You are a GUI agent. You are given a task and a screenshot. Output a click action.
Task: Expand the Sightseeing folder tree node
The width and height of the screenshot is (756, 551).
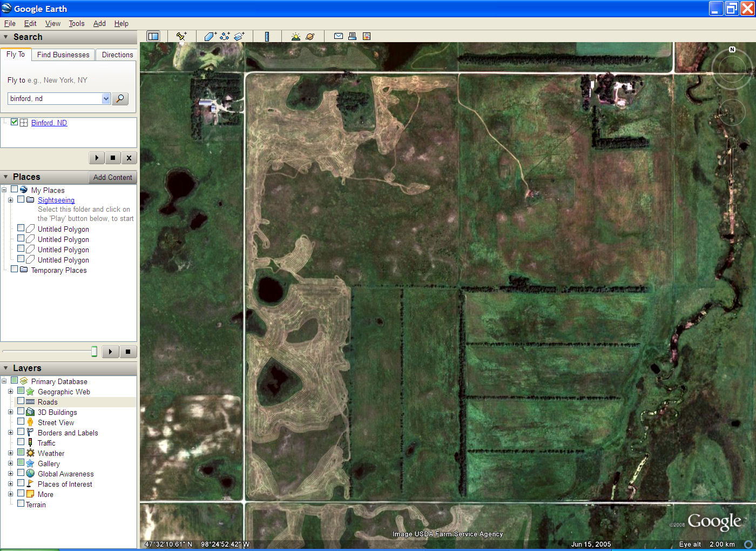[x=10, y=200]
